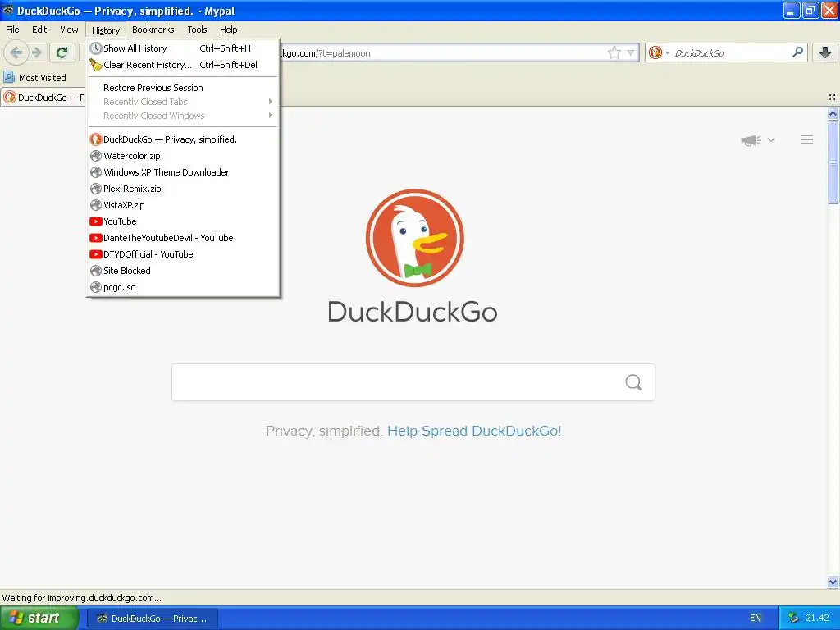Bookmark this page with the star icon
The height and width of the screenshot is (630, 840).
(614, 52)
